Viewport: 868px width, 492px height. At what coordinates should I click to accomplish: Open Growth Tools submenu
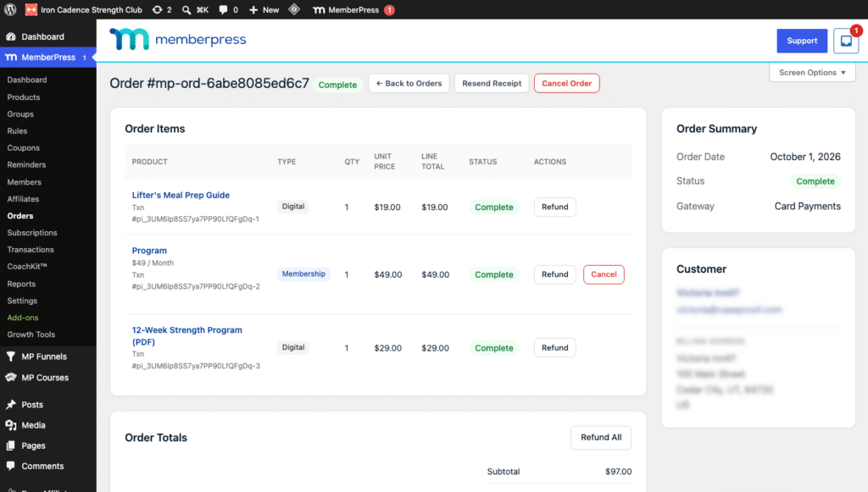tap(31, 334)
